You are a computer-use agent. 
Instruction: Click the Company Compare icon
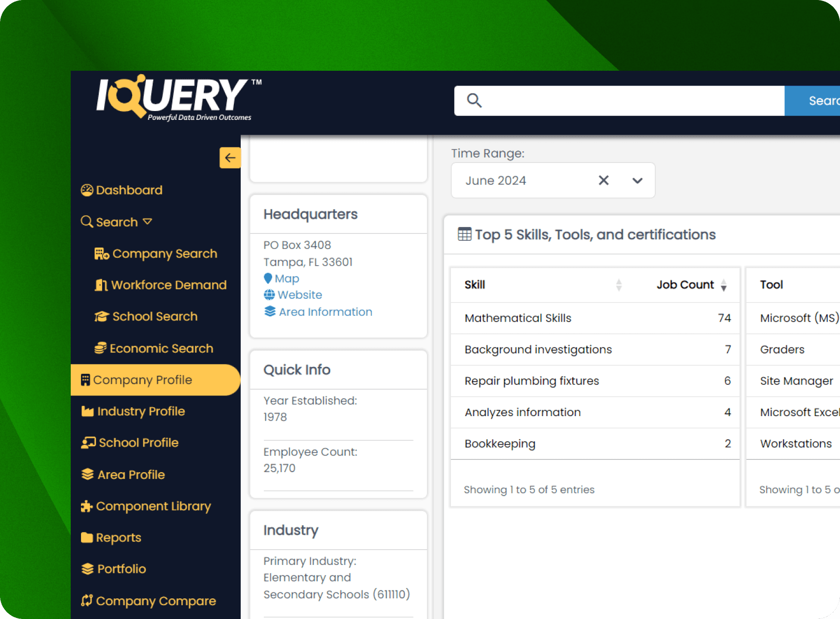coord(87,601)
